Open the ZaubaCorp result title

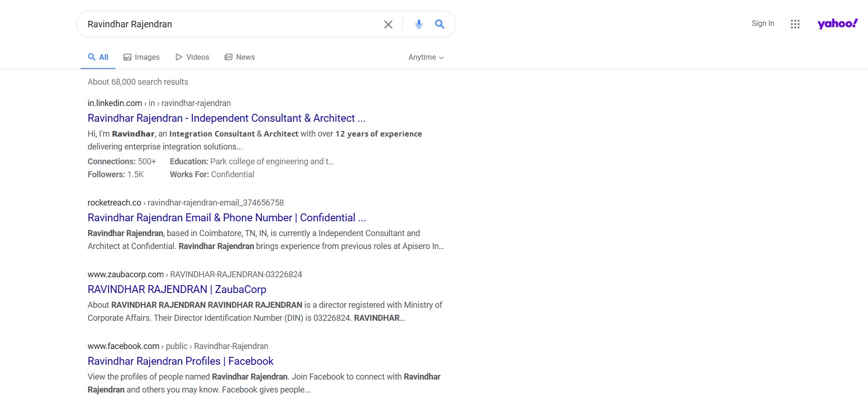click(x=177, y=290)
